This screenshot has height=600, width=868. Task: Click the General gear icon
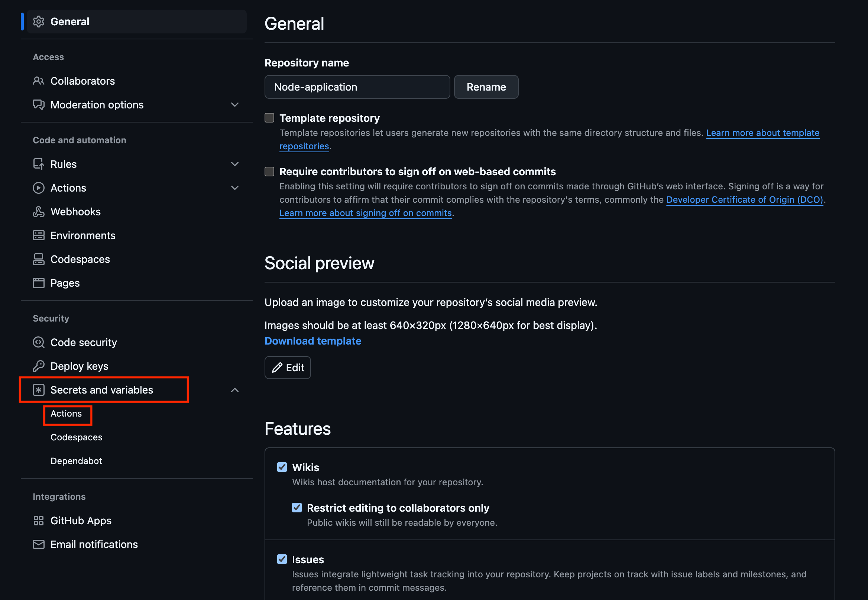(x=38, y=22)
